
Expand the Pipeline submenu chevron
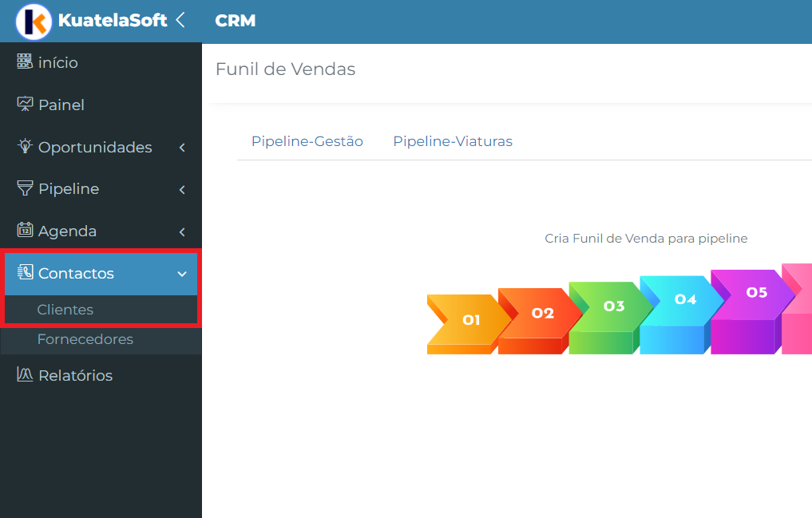pos(182,189)
